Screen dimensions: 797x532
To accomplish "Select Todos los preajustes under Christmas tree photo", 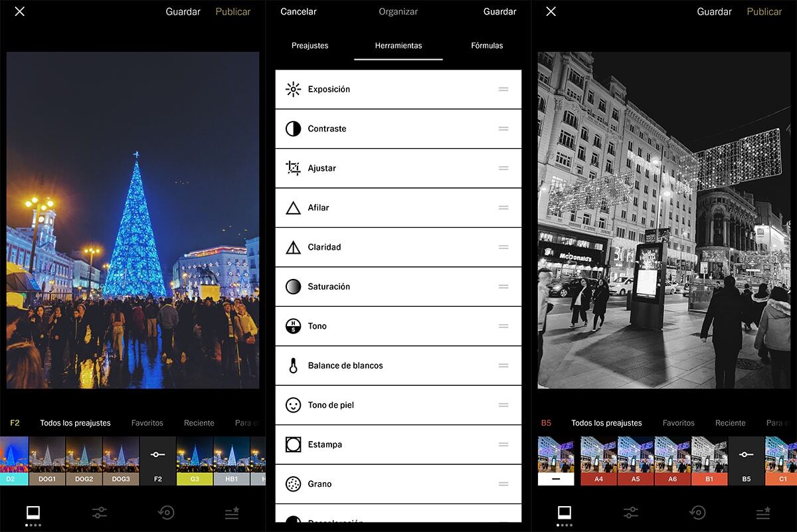I will tap(75, 423).
